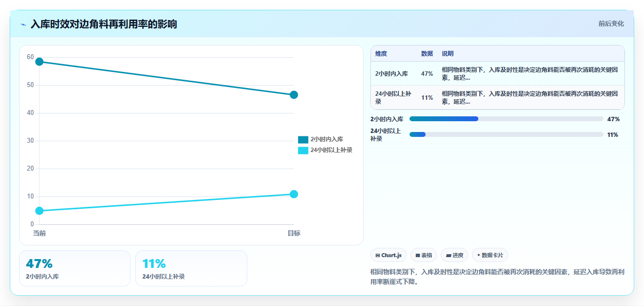Click the 数据卡片 tag
644x306 pixels.
(x=490, y=255)
